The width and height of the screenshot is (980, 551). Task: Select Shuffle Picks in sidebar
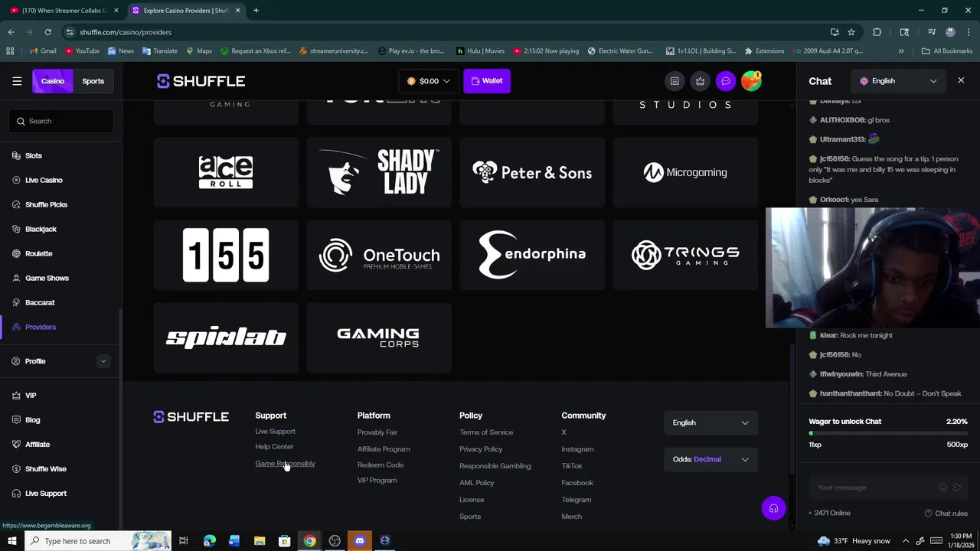46,204
